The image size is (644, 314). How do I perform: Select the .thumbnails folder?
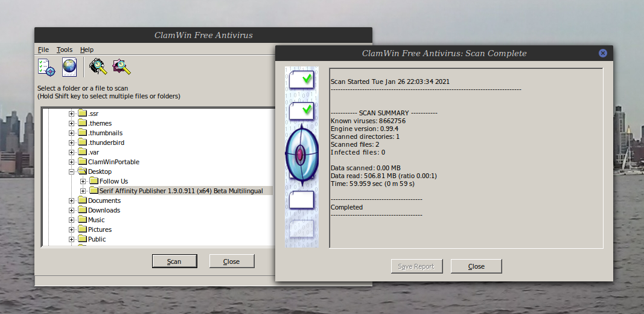105,133
